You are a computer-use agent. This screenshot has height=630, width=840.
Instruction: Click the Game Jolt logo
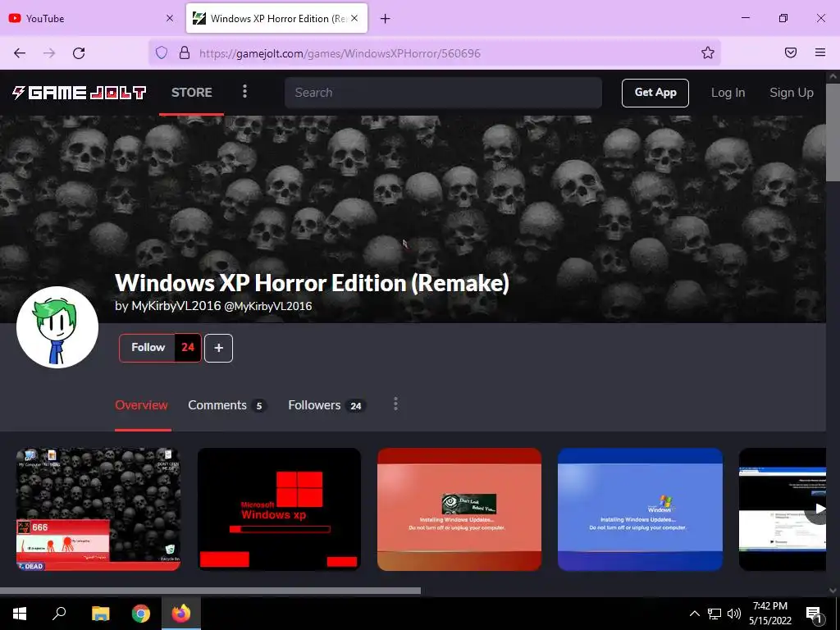coord(80,93)
